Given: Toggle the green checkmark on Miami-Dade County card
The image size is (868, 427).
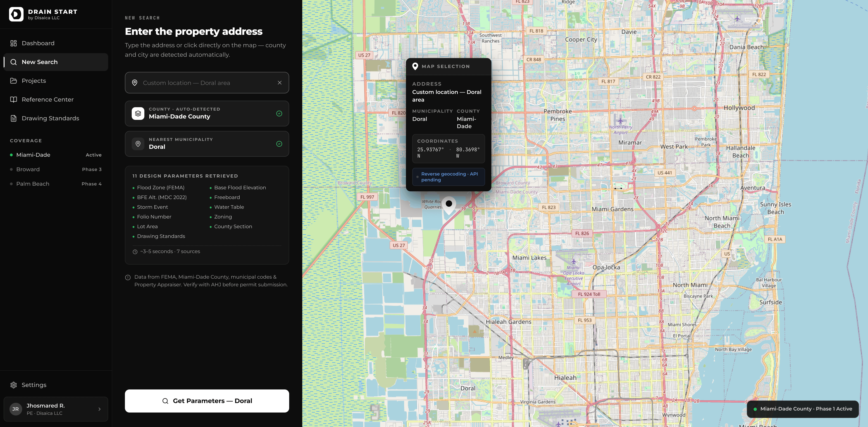Looking at the screenshot, I should 279,114.
